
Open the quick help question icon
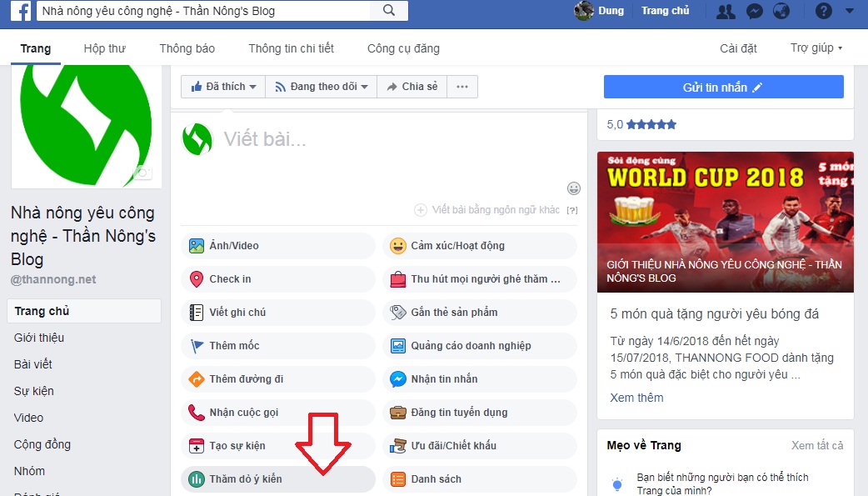824,11
